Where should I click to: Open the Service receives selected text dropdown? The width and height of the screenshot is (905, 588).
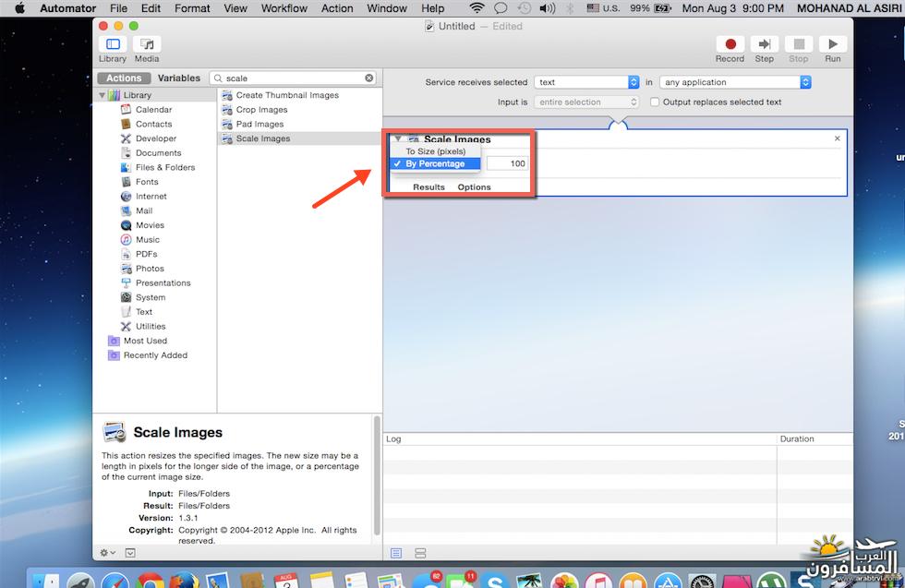click(586, 82)
